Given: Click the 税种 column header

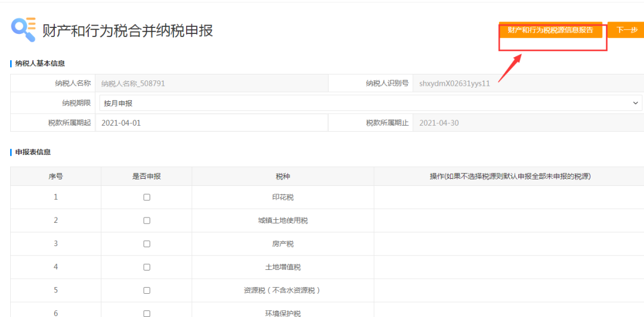Looking at the screenshot, I should point(282,176).
